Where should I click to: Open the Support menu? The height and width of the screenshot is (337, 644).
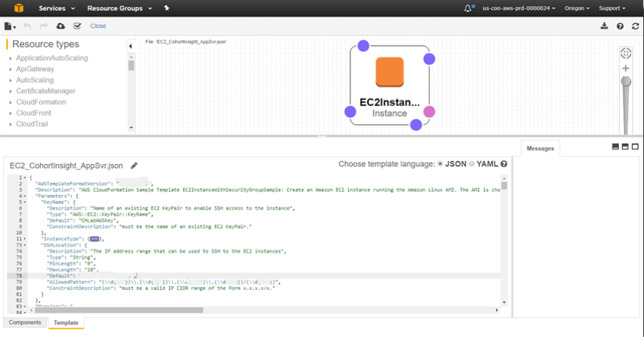click(x=612, y=8)
